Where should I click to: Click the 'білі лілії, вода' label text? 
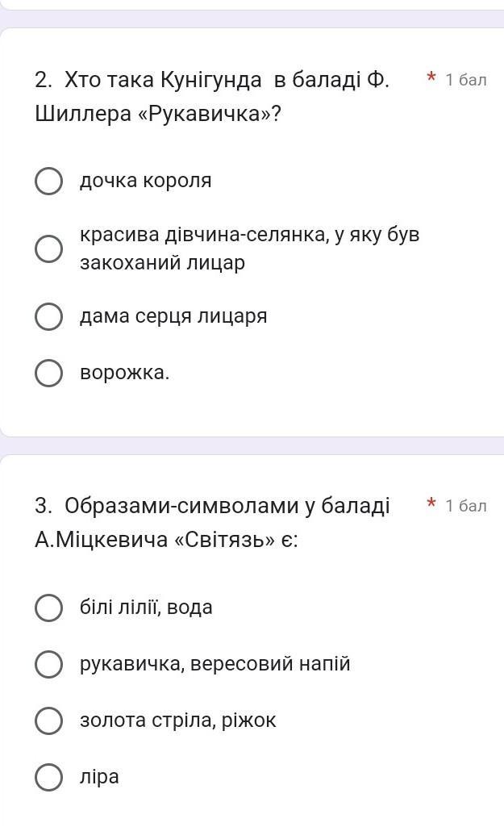(146, 607)
